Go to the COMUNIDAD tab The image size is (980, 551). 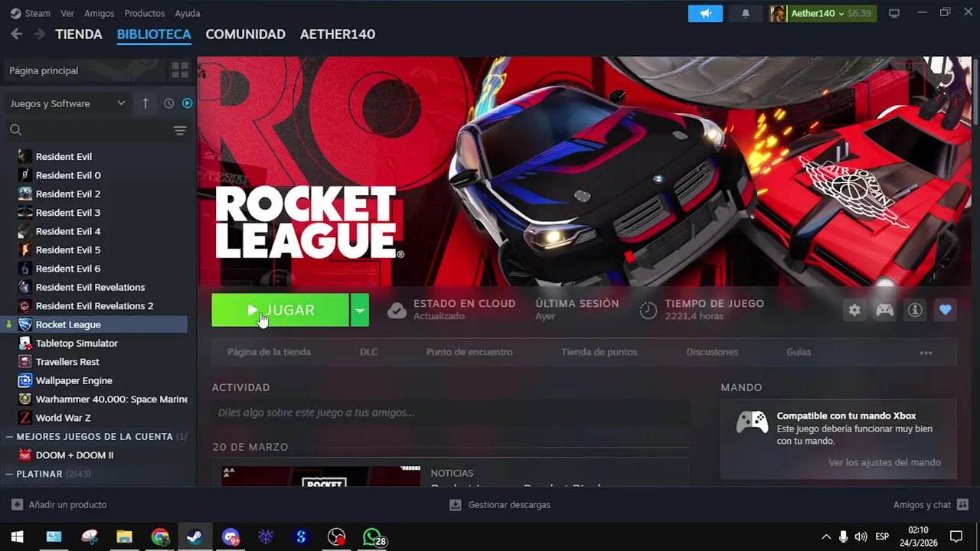tap(245, 34)
